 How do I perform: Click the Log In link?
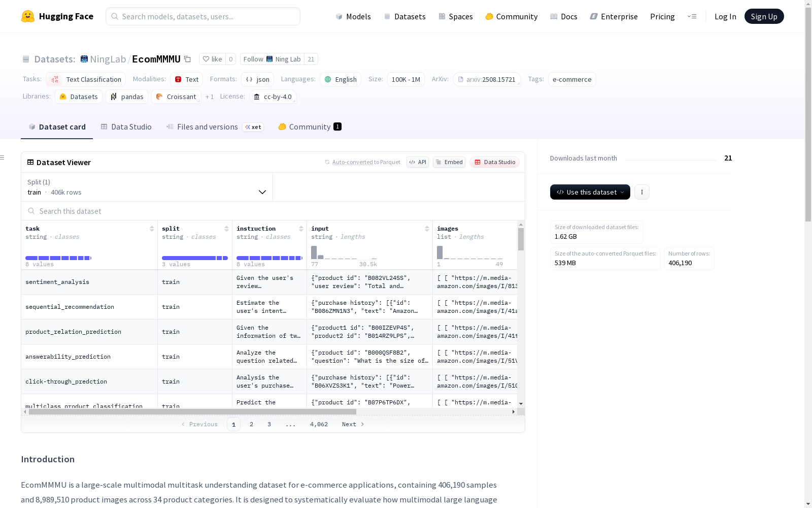(725, 16)
